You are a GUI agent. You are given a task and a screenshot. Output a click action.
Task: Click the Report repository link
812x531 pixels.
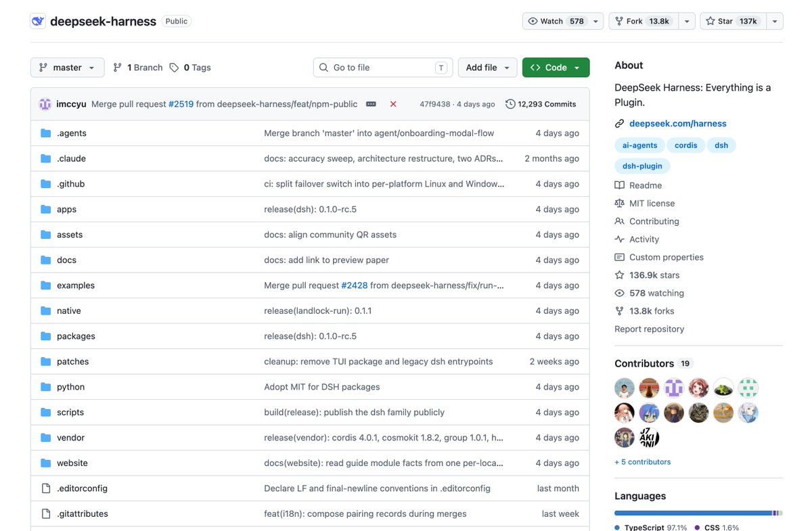tap(649, 329)
